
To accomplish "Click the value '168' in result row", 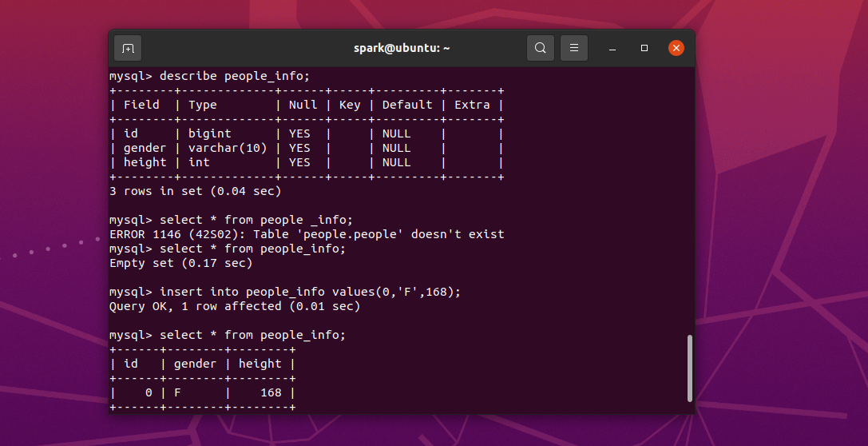I will [271, 392].
